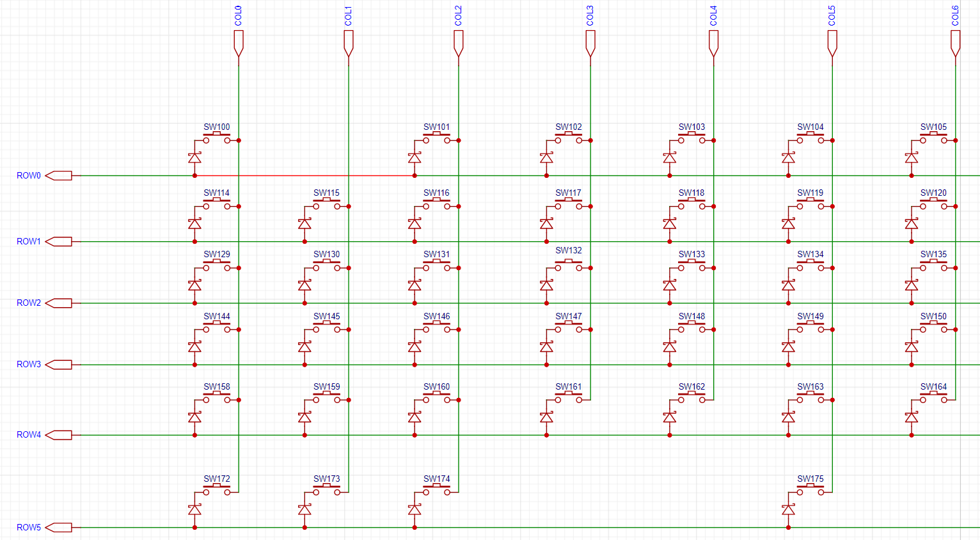Click the SW147 switch symbol
This screenshot has height=540, width=980.
point(569,328)
